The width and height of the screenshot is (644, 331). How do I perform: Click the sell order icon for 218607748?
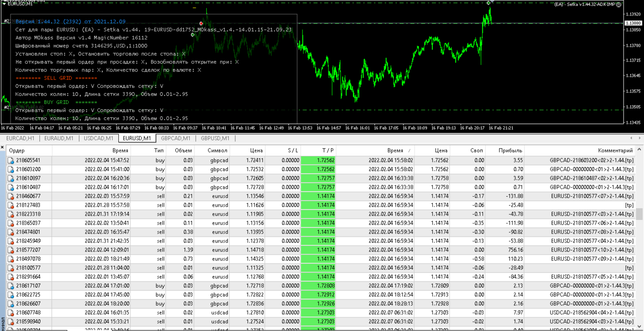[10, 314]
